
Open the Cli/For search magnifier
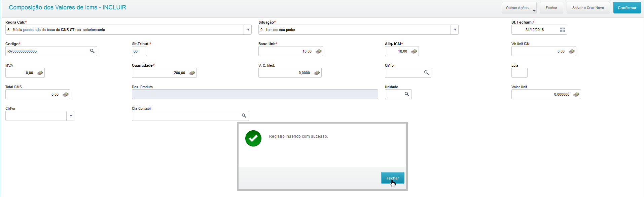click(x=426, y=73)
